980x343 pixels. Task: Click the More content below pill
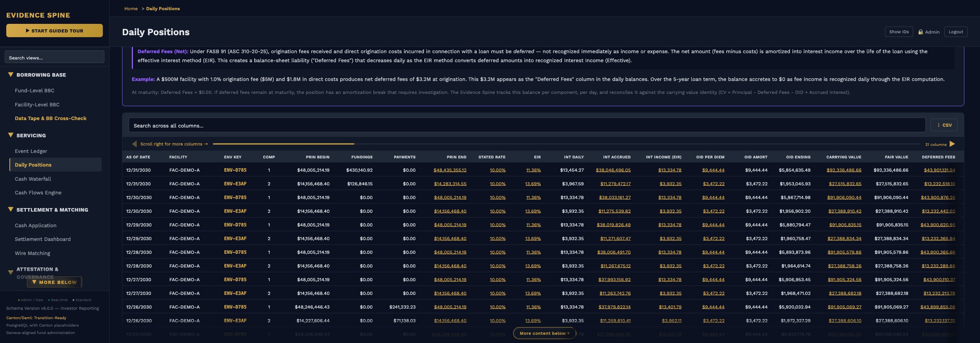[x=544, y=333]
